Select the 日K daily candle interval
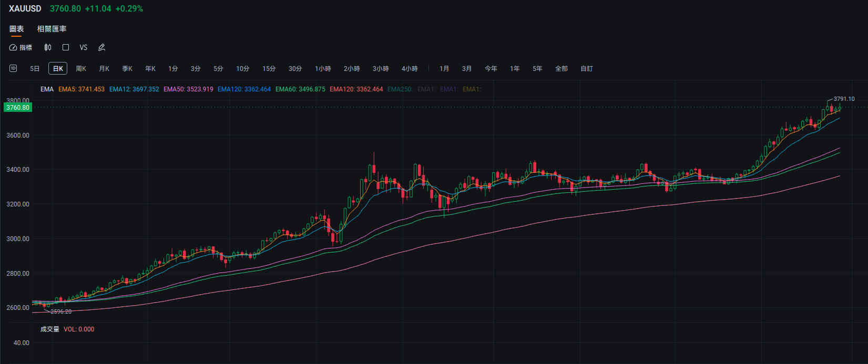This screenshot has width=868, height=364. [58, 68]
